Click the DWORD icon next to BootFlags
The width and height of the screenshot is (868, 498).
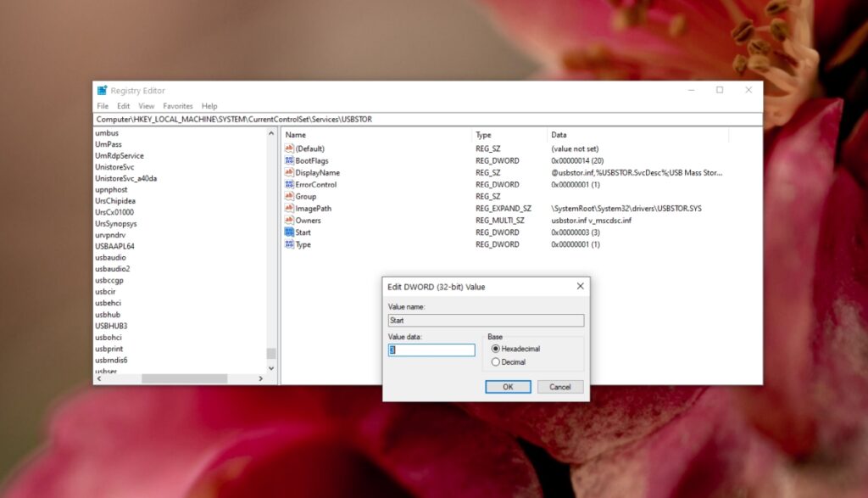click(x=287, y=160)
